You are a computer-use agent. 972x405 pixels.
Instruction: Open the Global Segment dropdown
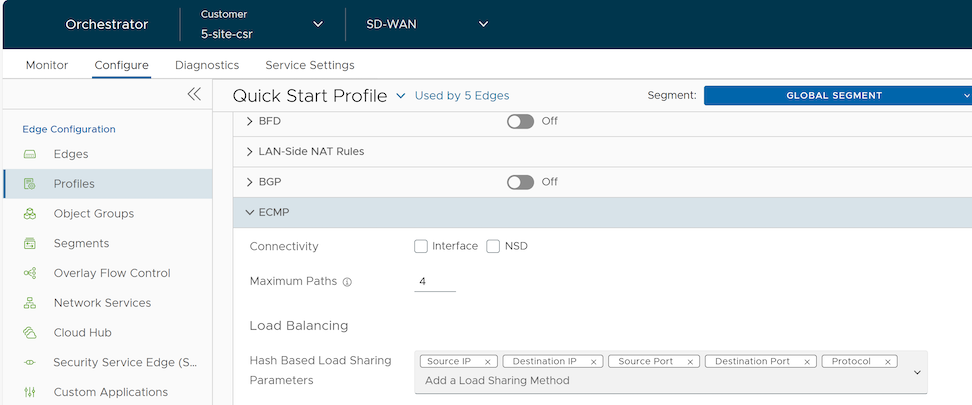tap(838, 95)
